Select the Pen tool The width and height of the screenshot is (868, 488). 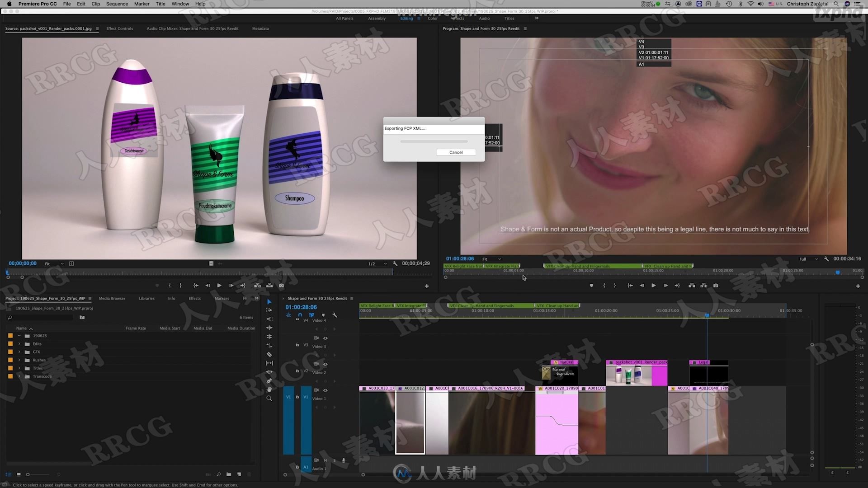tap(269, 381)
